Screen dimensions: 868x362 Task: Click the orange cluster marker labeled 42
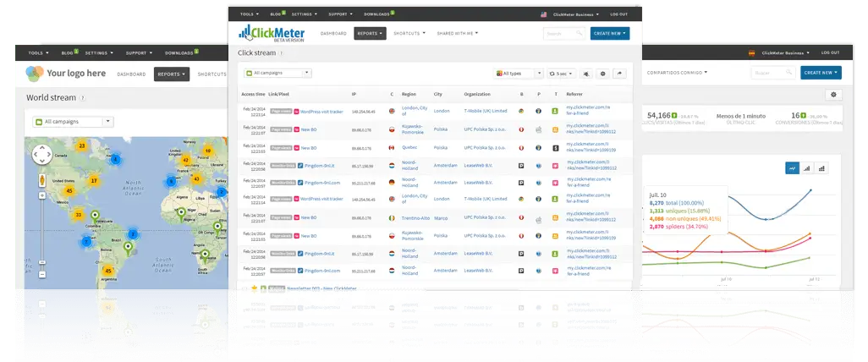186,161
